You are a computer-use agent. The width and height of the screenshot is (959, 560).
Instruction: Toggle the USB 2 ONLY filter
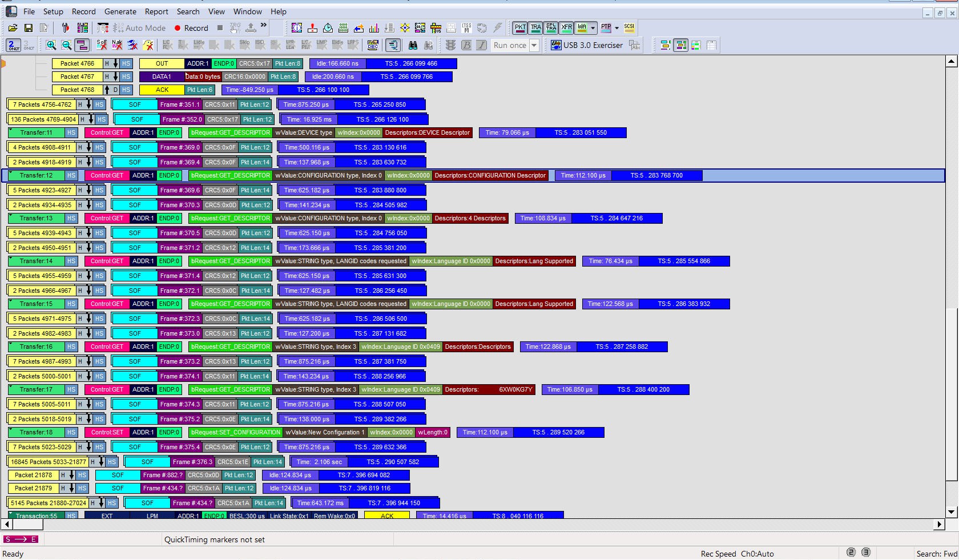(x=14, y=45)
